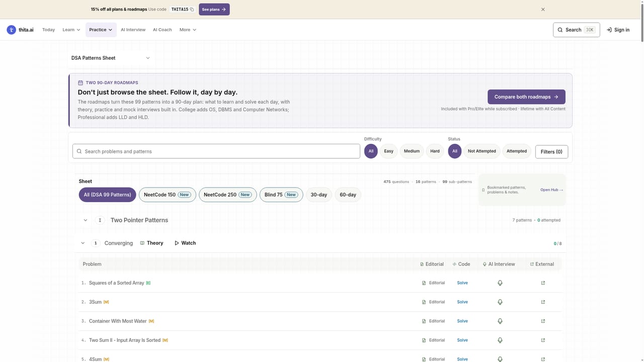Viewport: 644px width, 362px height.
Task: Open Editorial for Container With Most Water
Action: pyautogui.click(x=433, y=321)
